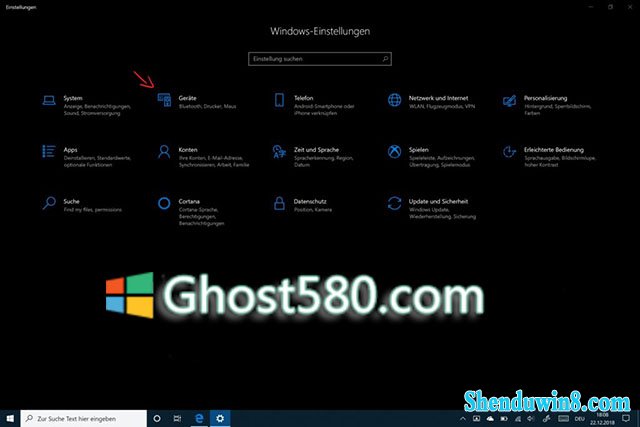This screenshot has height=427, width=640.
Task: Launch Microsoft Edge from the taskbar
Action: (199, 418)
